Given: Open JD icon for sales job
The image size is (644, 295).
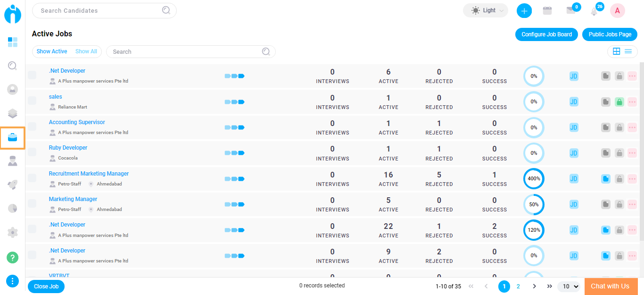Looking at the screenshot, I should 574,102.
